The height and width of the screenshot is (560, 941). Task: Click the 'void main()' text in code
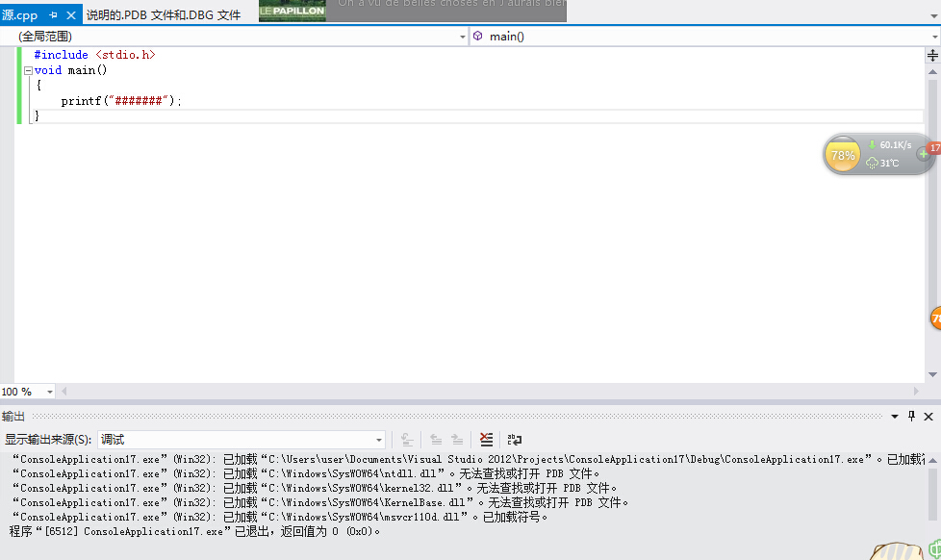(x=71, y=70)
